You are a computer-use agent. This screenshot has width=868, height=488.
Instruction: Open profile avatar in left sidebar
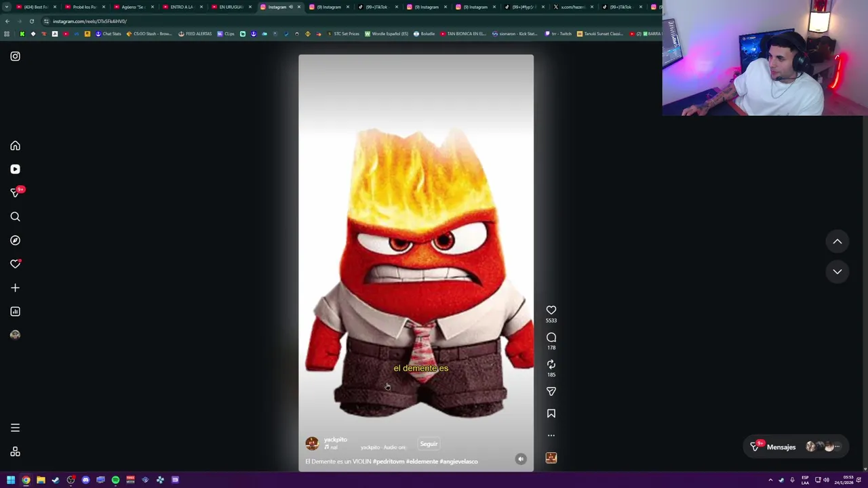tap(15, 335)
